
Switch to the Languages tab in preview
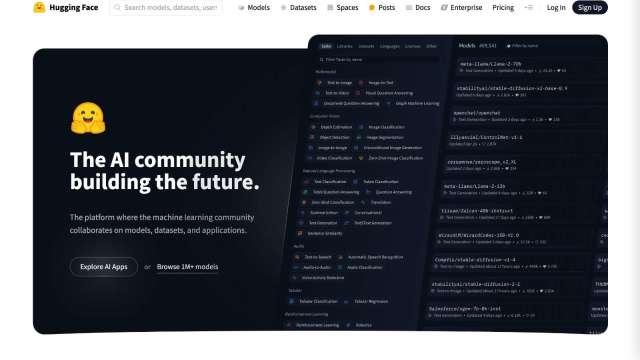389,46
